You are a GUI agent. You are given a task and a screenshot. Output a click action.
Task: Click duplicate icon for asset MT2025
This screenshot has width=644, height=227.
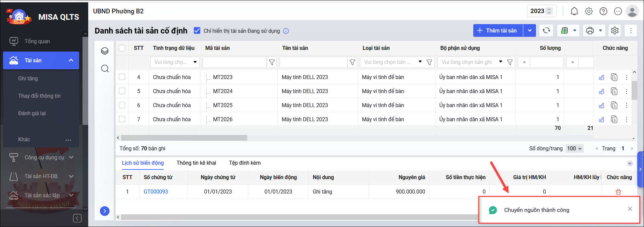614,105
